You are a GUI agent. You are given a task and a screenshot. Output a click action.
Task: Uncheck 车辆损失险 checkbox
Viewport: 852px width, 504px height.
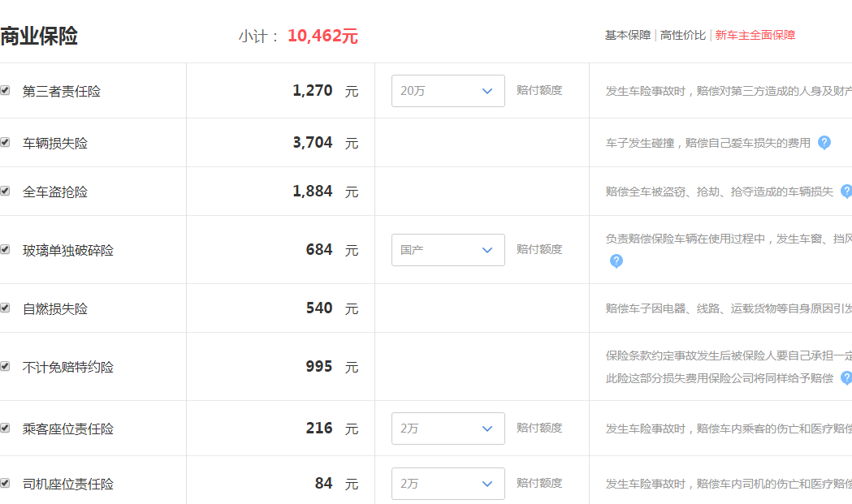[5, 142]
